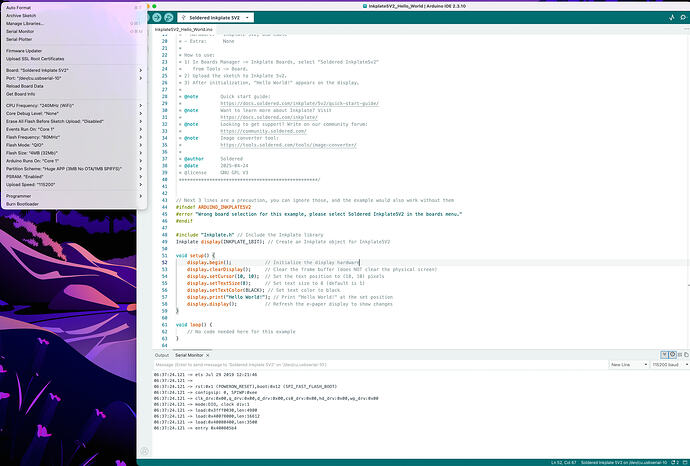The width and height of the screenshot is (690, 466).
Task: Click the clear output icon in Serial Monitor
Action: [x=680, y=355]
